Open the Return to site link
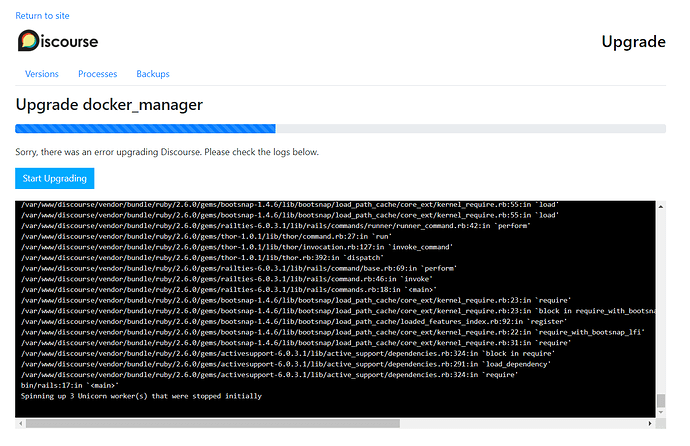Screen dimensions: 690x446 tap(42, 16)
